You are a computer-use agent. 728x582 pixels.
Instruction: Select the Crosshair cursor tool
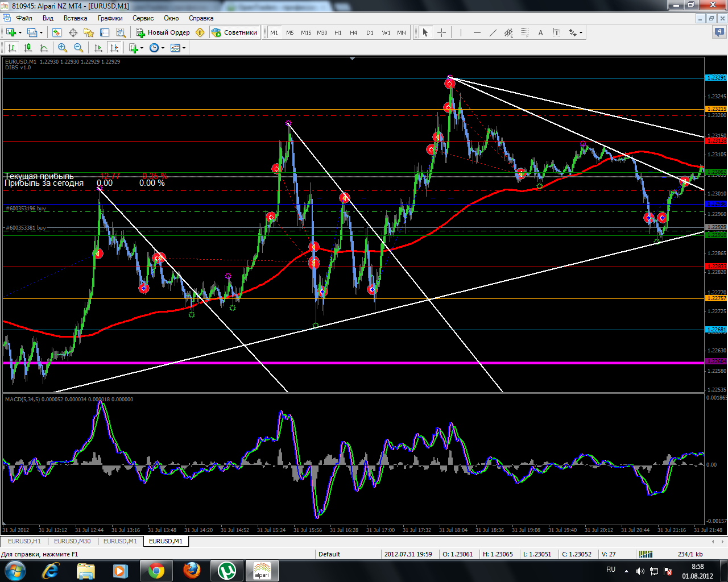point(441,32)
